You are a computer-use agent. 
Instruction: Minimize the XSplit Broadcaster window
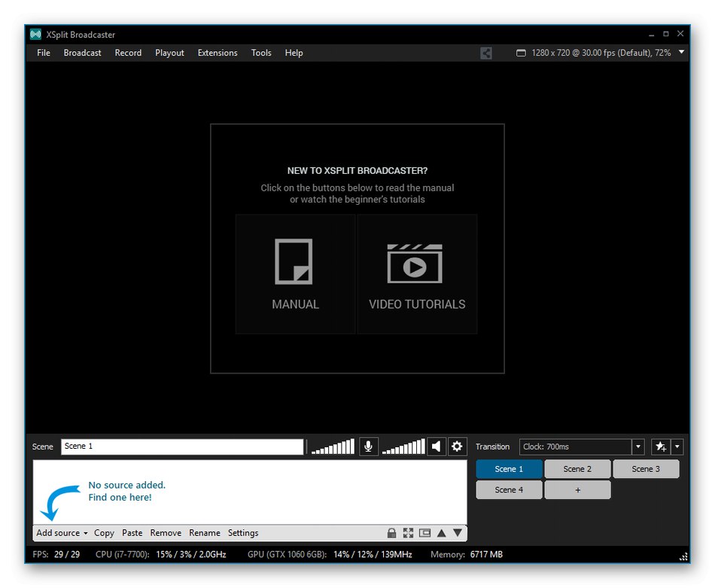tap(652, 34)
